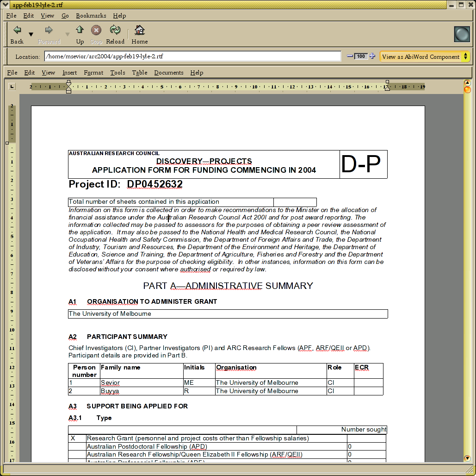
Task: Expand the Back history dropdown arrow
Action: (31, 34)
